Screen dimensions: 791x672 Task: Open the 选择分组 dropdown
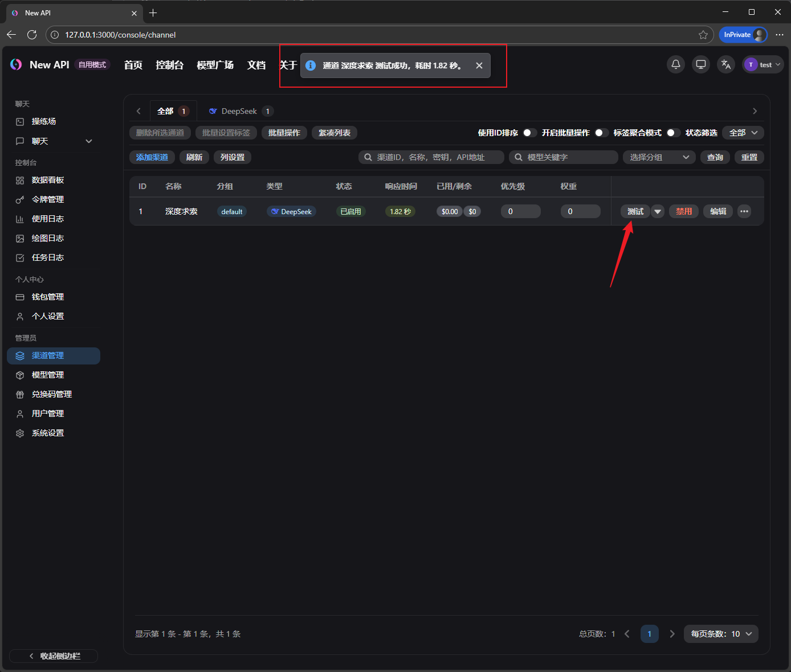coord(658,157)
